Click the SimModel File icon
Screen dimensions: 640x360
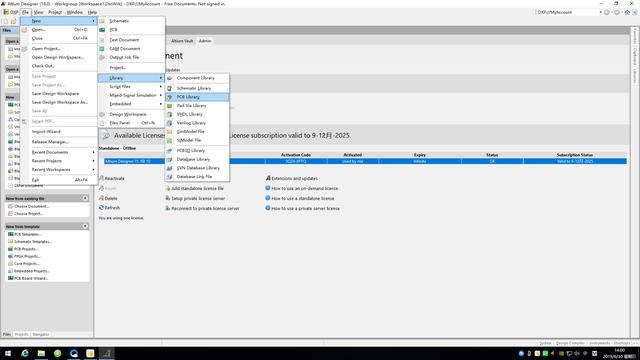point(169,131)
